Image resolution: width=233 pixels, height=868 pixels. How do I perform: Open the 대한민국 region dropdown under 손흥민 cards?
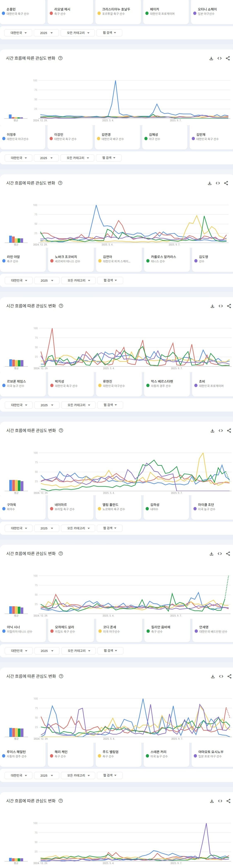tap(18, 33)
